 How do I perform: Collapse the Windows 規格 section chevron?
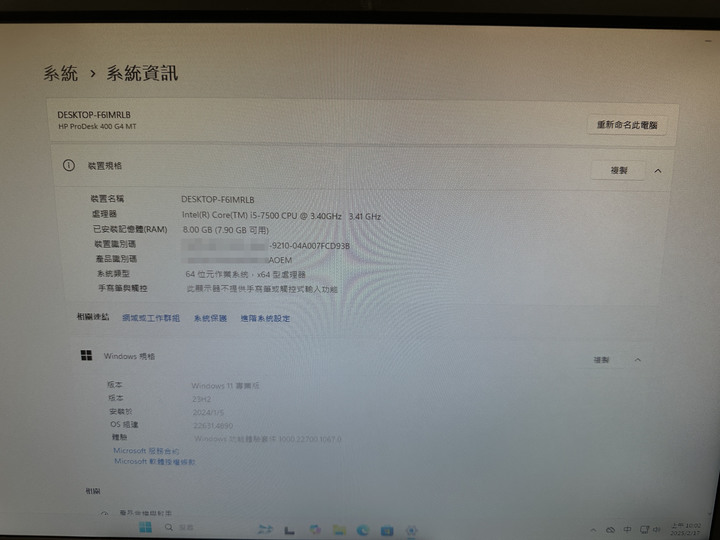[x=637, y=360]
